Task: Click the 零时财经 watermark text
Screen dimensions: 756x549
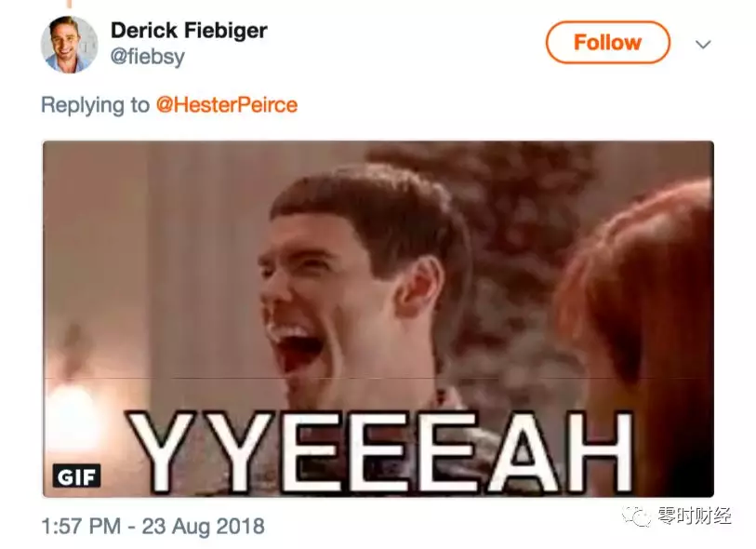Action: (695, 516)
